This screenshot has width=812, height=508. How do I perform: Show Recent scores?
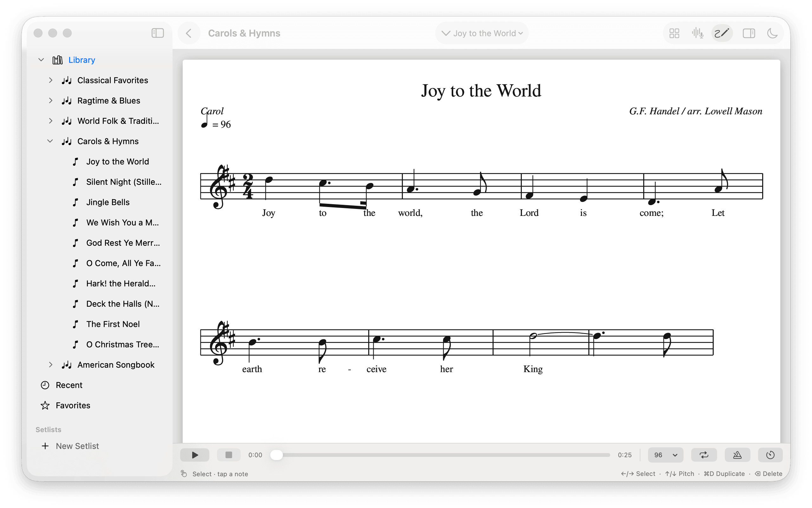pyautogui.click(x=69, y=385)
